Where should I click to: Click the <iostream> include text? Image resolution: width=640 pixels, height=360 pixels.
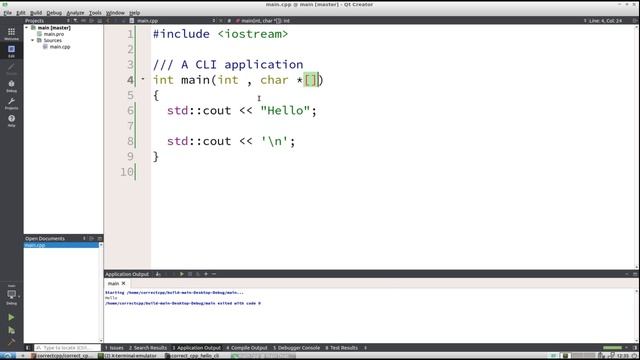(253, 34)
